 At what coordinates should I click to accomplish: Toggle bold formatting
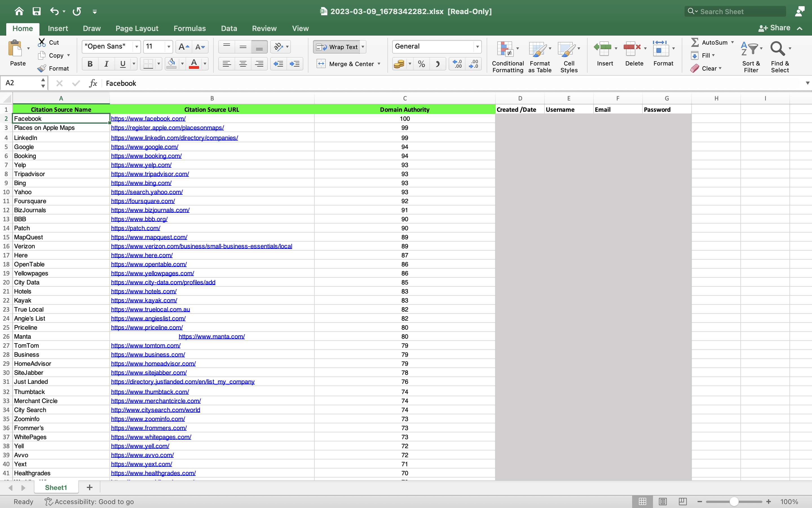pos(90,64)
